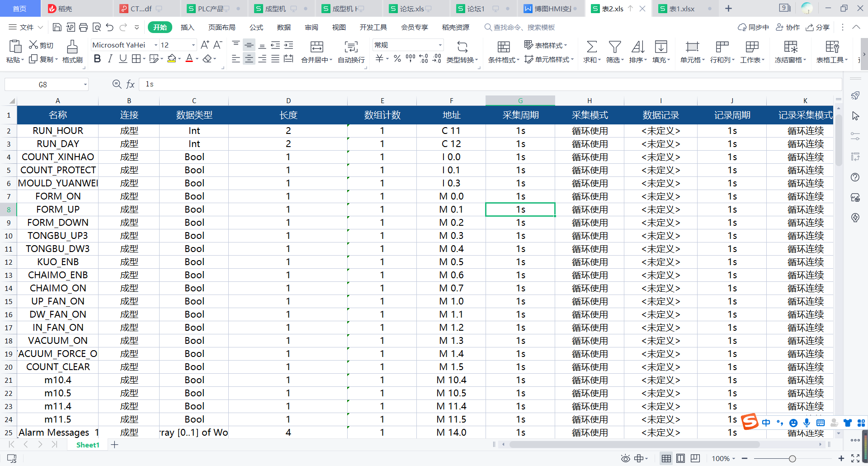868x466 pixels.
Task: Open the Review (审阅) ribbon tab
Action: [x=311, y=28]
